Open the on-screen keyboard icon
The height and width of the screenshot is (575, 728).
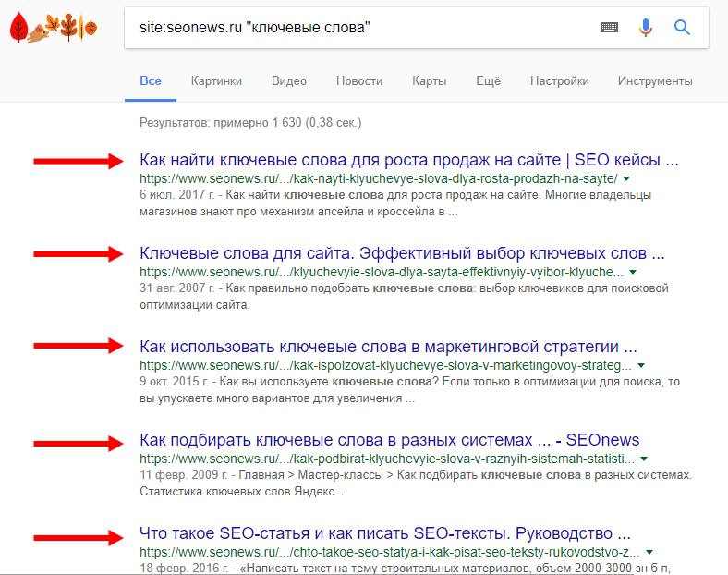(609, 28)
